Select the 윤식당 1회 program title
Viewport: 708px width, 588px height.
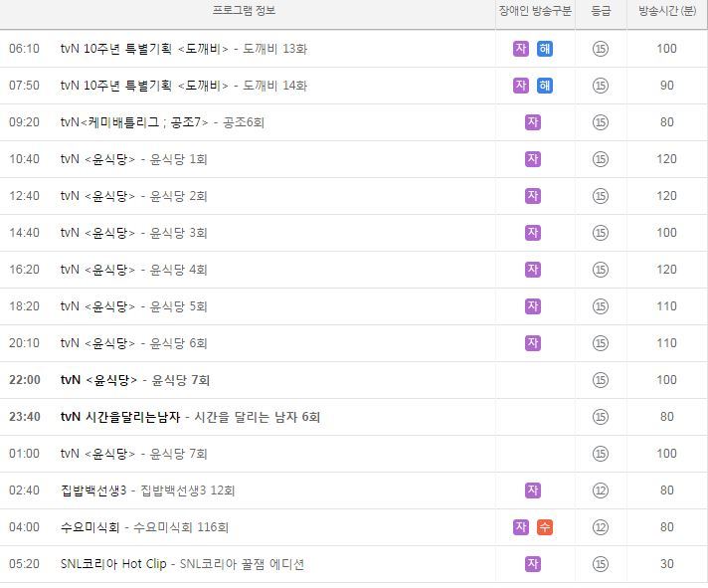pyautogui.click(x=133, y=159)
